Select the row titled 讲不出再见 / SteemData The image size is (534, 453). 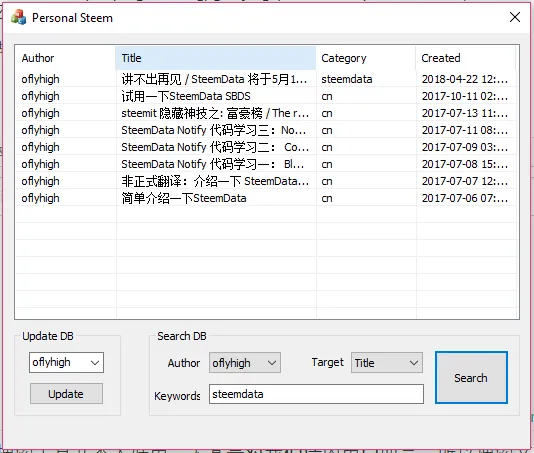click(x=266, y=79)
